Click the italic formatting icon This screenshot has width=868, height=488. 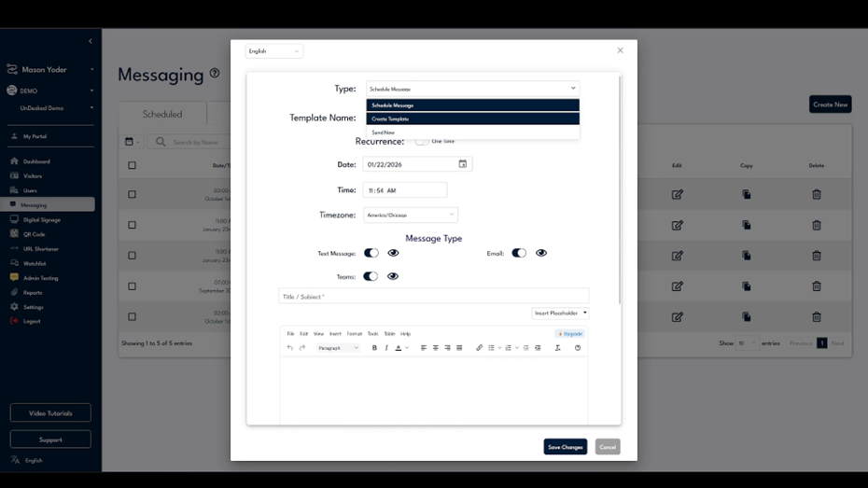(x=386, y=348)
